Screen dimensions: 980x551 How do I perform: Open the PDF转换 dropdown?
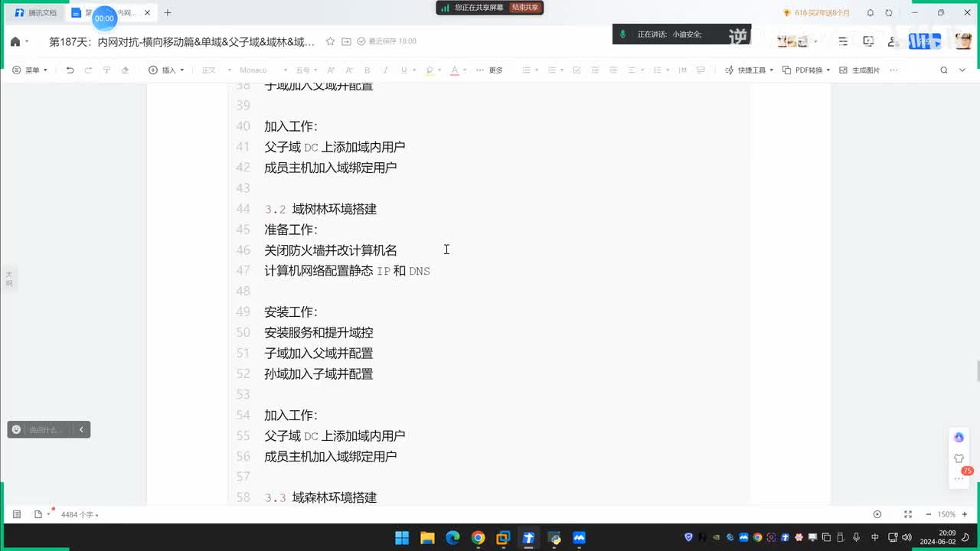(806, 70)
